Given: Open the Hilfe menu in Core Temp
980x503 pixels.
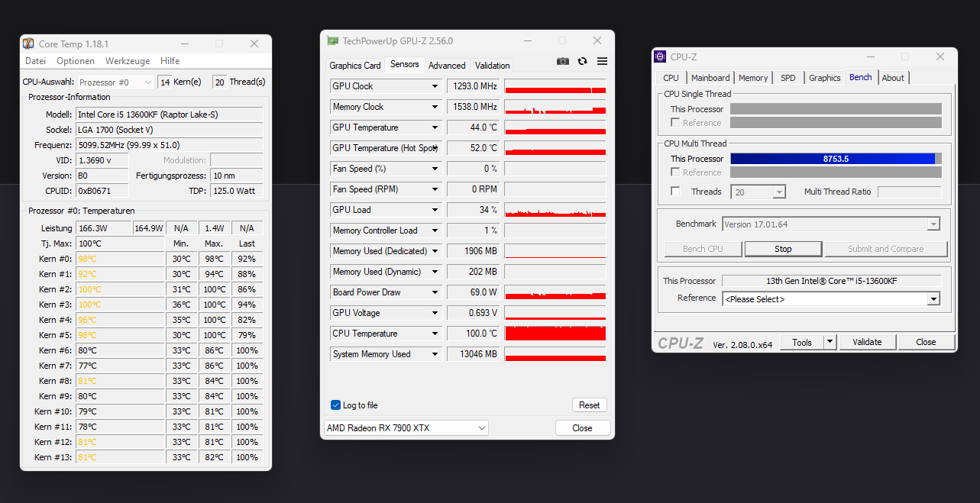Looking at the screenshot, I should coord(170,61).
